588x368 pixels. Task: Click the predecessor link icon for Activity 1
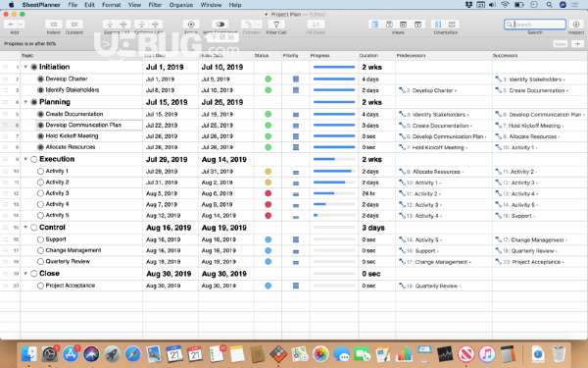click(402, 172)
